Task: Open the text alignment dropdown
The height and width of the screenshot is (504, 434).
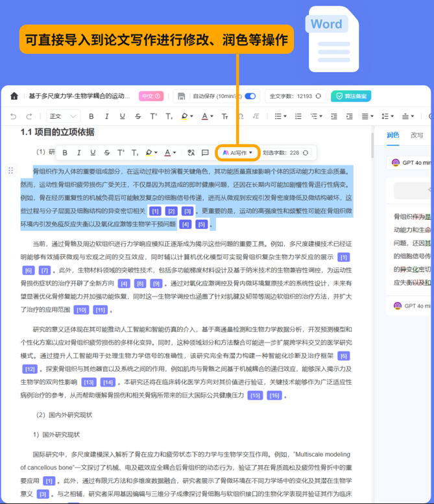Action: pos(367,116)
